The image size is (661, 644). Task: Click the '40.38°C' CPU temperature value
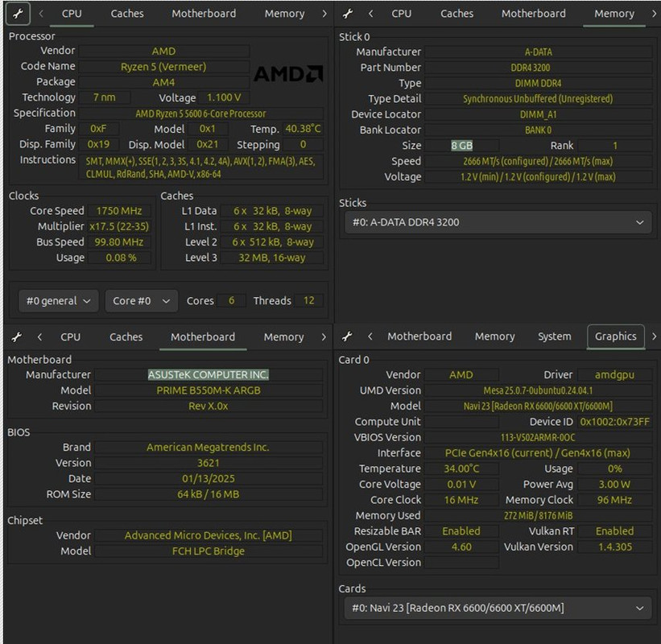(303, 129)
